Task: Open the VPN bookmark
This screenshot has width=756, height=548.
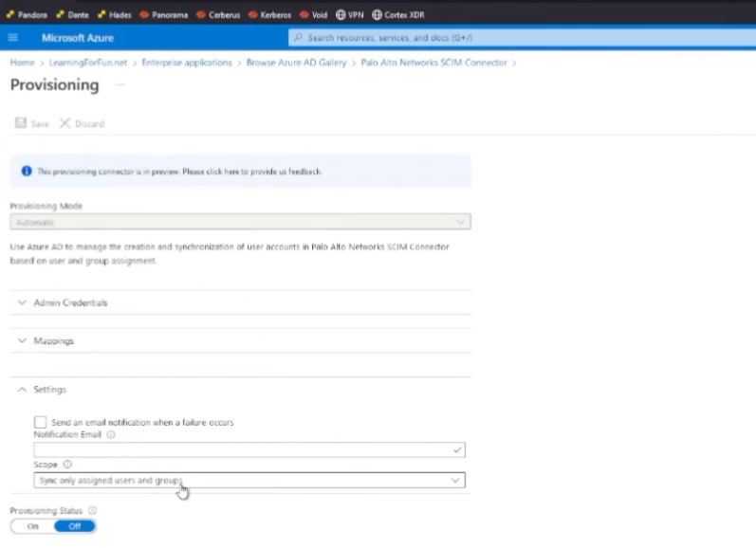Action: pyautogui.click(x=350, y=15)
